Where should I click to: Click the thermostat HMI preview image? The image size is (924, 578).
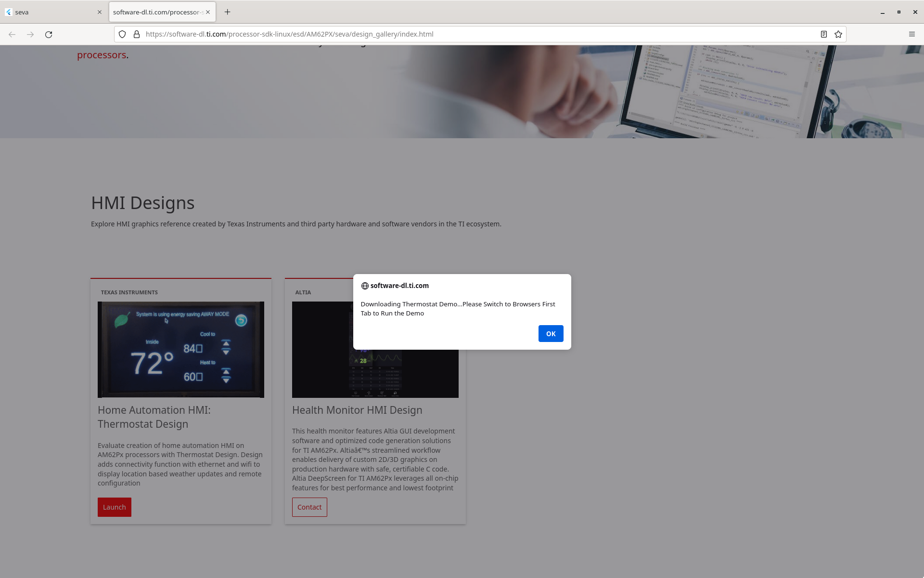click(x=180, y=349)
